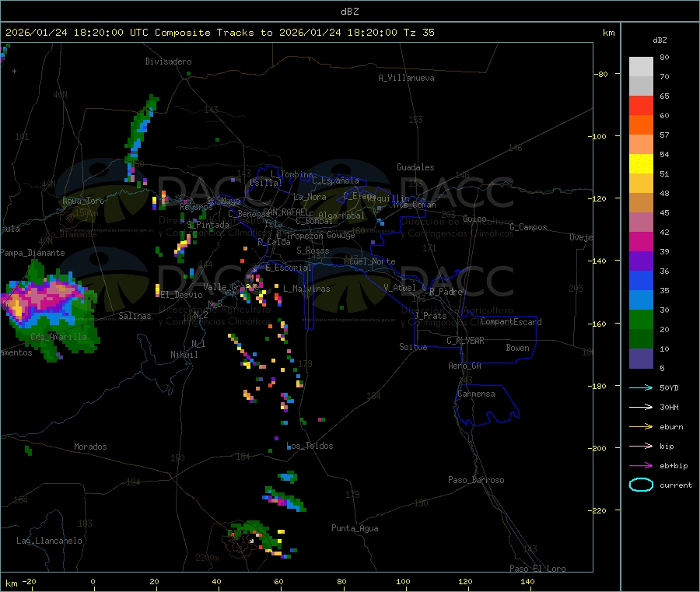This screenshot has width=700, height=592.
Task: Click the 30HM white arrow legend icon
Action: 641,407
